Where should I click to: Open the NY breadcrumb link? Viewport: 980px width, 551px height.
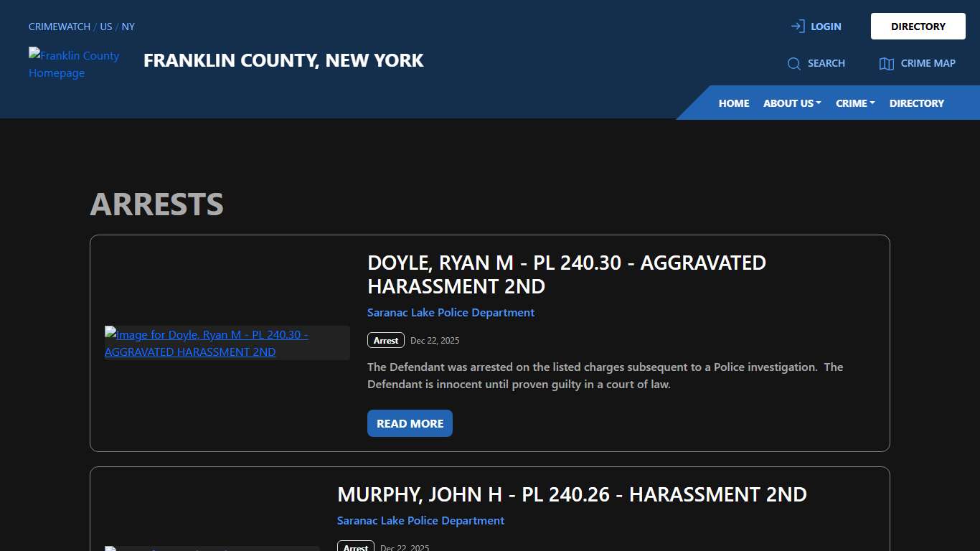pos(128,27)
